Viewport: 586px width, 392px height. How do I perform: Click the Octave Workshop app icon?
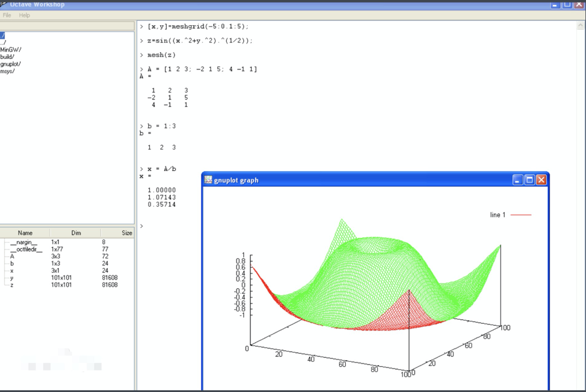(3, 4)
